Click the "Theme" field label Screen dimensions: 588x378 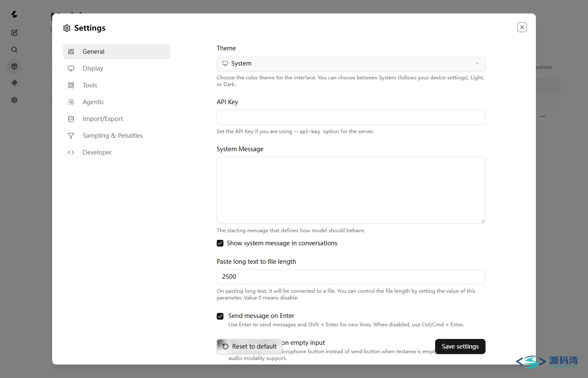coord(226,48)
